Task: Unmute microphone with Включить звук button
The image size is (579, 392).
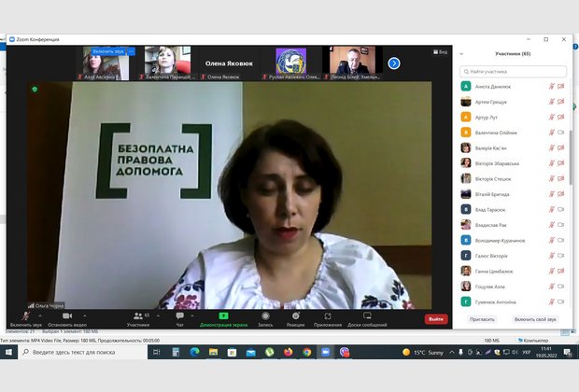Action: (26, 319)
